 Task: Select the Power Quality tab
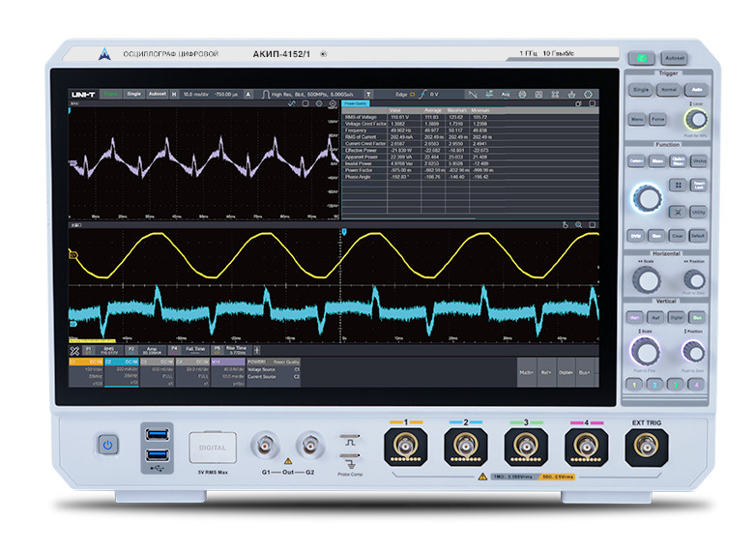[356, 102]
